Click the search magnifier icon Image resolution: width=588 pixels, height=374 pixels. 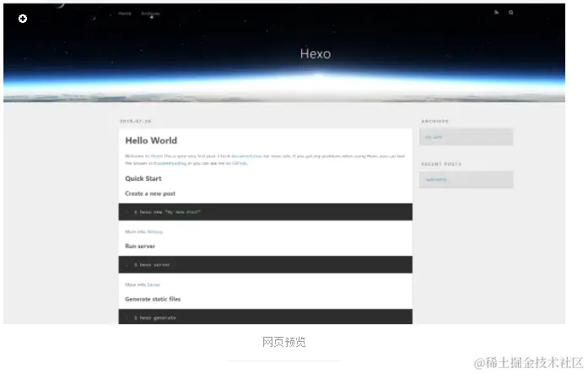point(510,13)
